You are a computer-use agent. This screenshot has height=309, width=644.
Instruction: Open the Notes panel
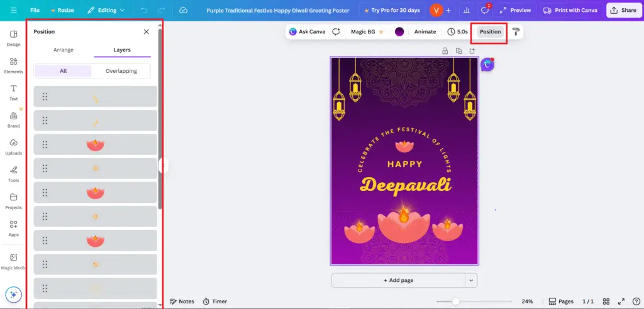coord(182,301)
